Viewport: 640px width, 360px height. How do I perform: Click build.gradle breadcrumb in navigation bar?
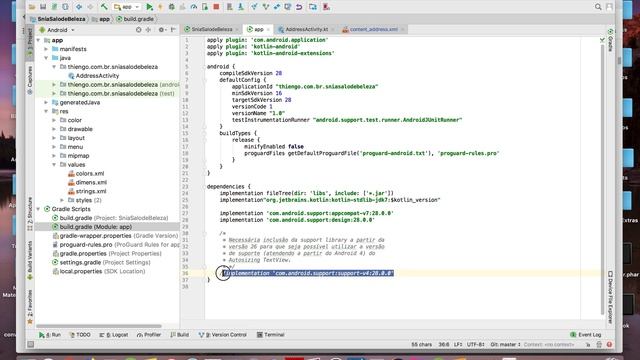[x=136, y=19]
